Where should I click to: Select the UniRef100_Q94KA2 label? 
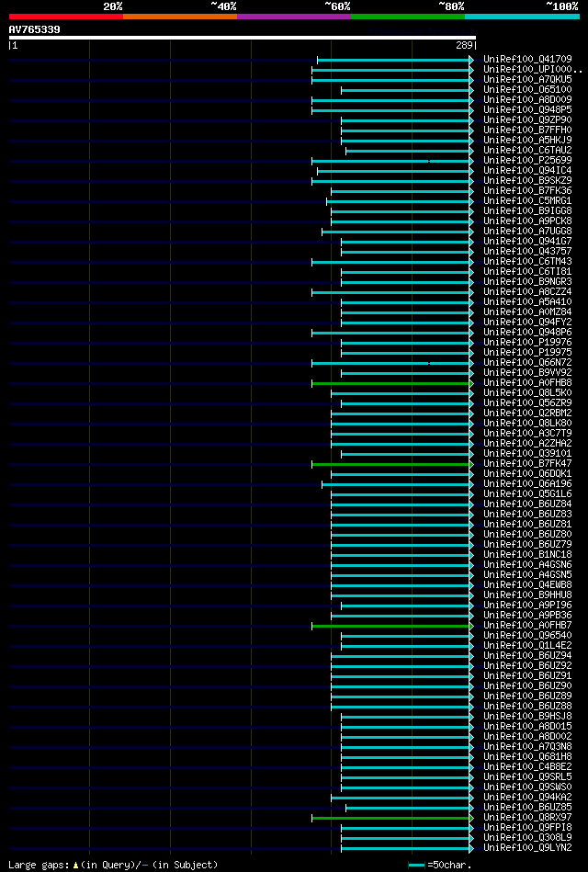[527, 798]
